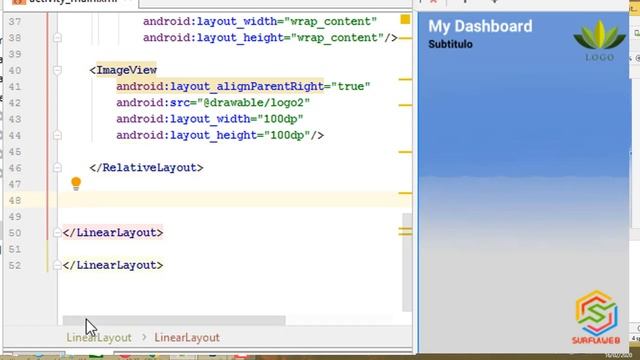
Task: Toggle the fold marker on line 50
Action: pos(57,233)
